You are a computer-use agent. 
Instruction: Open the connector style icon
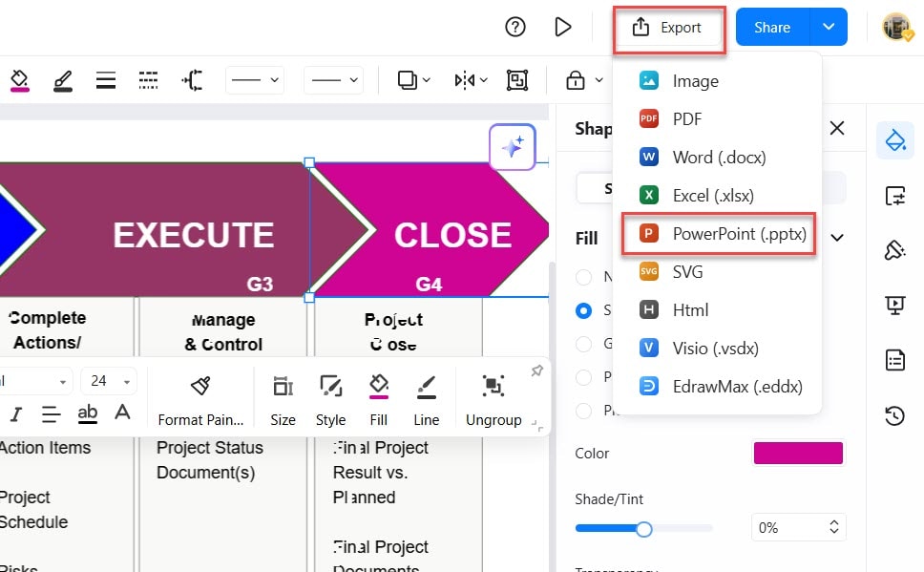192,79
